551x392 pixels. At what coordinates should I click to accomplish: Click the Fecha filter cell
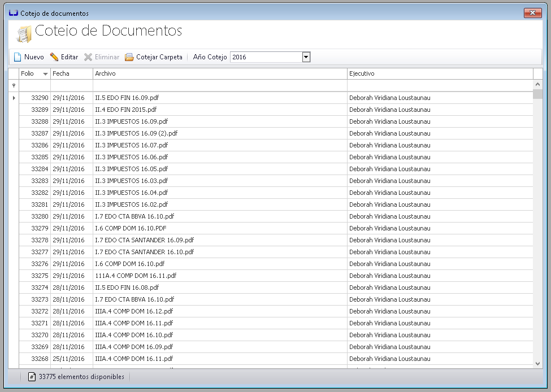click(72, 85)
